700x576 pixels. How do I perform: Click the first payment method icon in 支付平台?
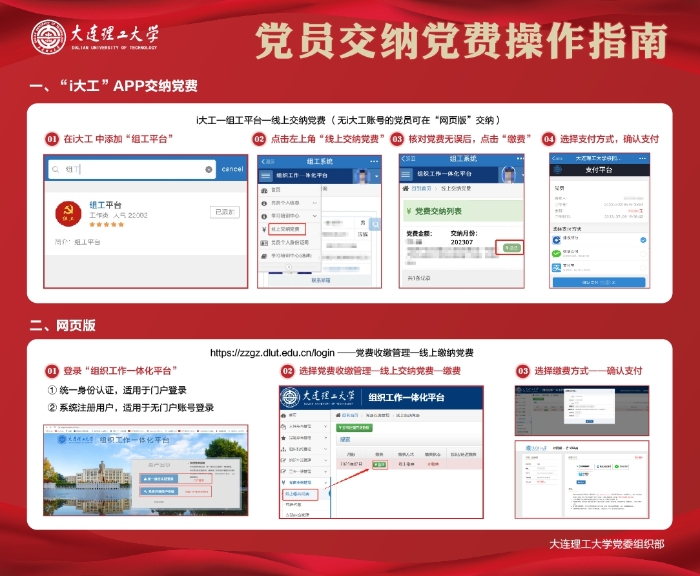(x=557, y=240)
